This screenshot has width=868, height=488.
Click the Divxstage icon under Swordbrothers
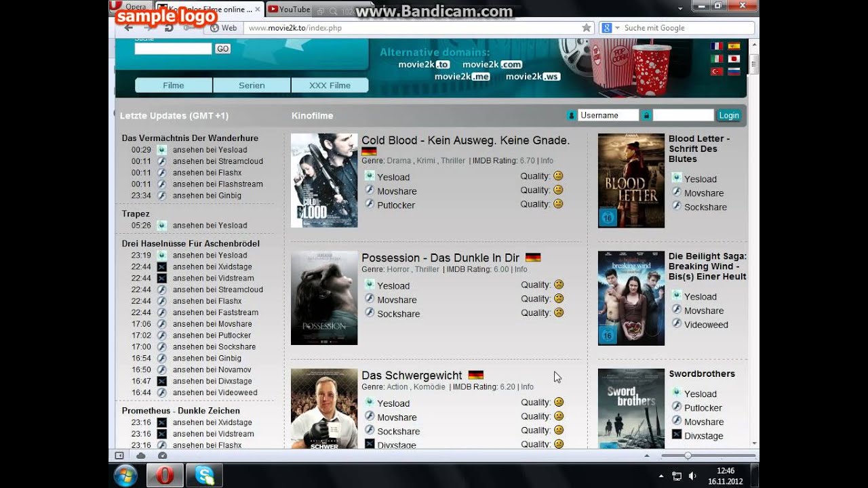(x=677, y=434)
